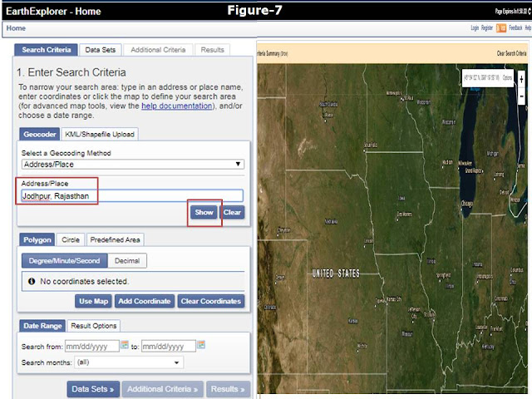
Task: Select the KML/Shapefile Upload tab
Action: 100,135
